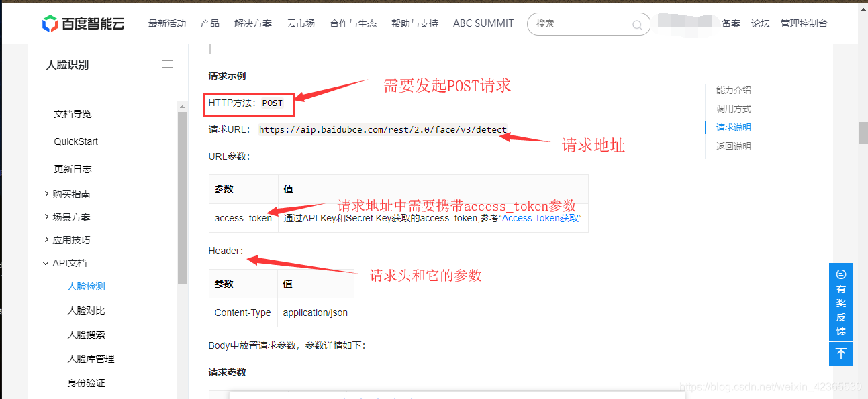Open the 最新活动 menu
The image size is (868, 399).
167,23
